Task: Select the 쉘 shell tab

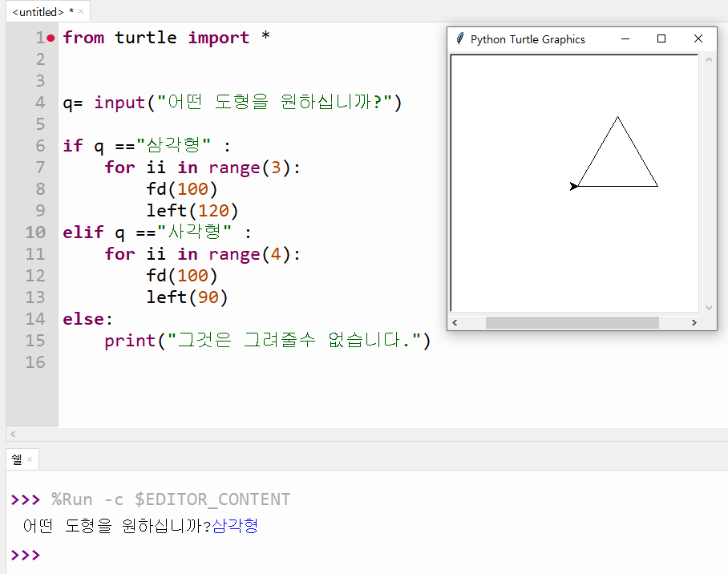Action: 17,459
